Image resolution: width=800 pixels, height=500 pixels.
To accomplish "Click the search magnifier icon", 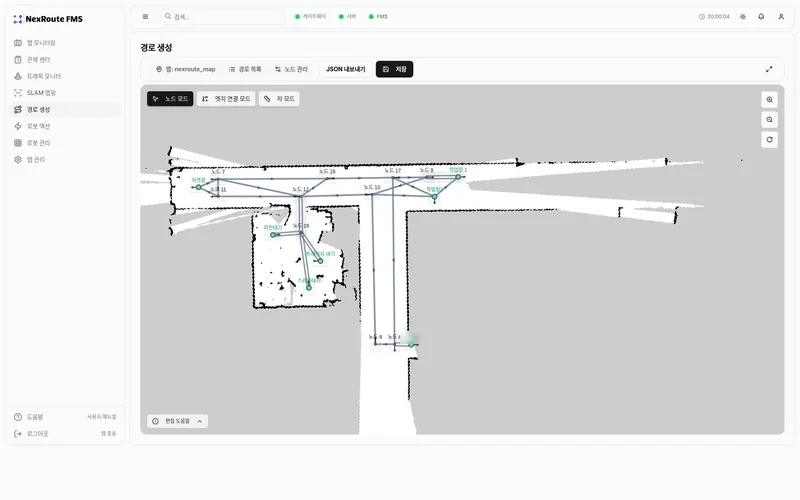I will [x=168, y=16].
